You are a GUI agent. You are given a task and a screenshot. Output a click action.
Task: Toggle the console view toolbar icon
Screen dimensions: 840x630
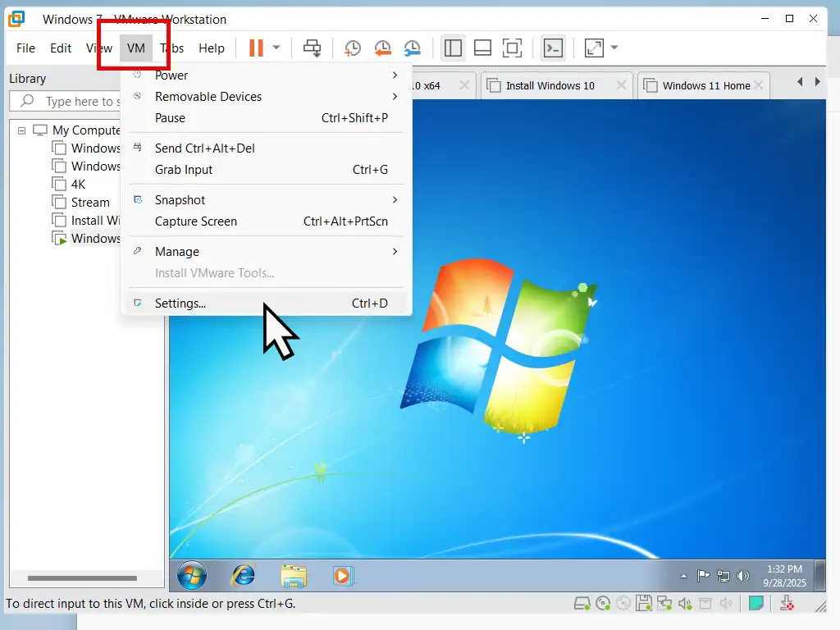tap(553, 48)
